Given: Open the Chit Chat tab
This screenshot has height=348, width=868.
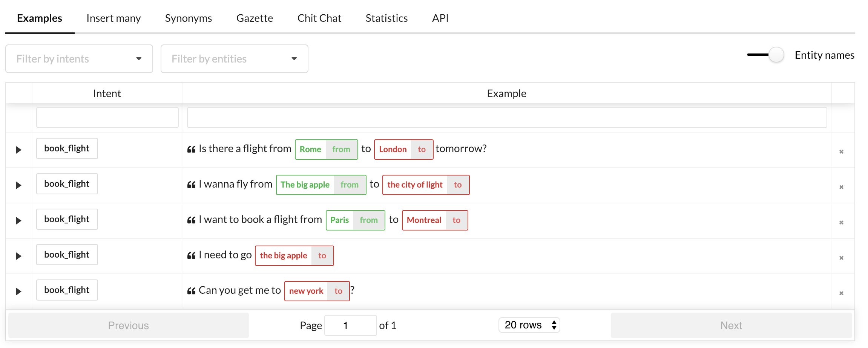Looking at the screenshot, I should (x=319, y=18).
